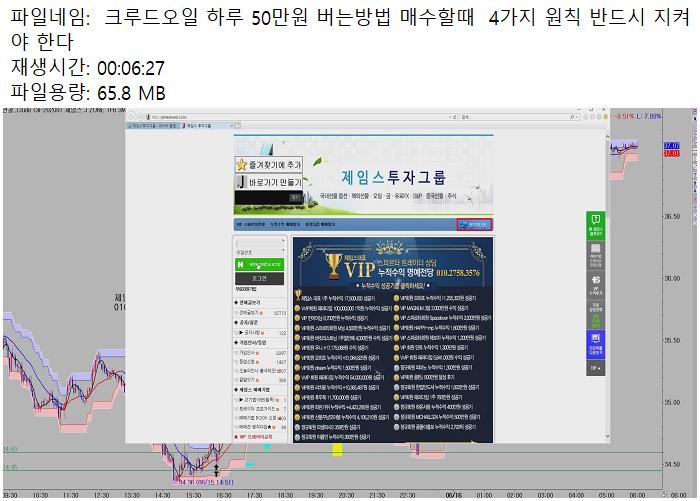Click the phone number 010.2758.3576
This screenshot has height=501, width=700.
click(x=458, y=272)
